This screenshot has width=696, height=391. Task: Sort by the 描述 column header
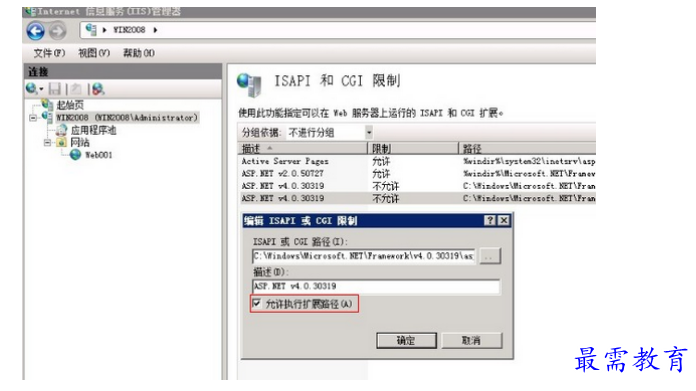point(303,148)
